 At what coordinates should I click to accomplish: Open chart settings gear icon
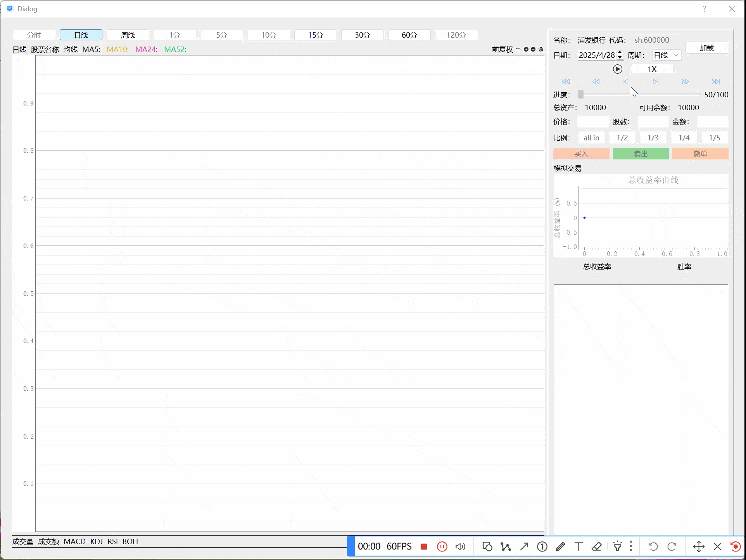[541, 49]
